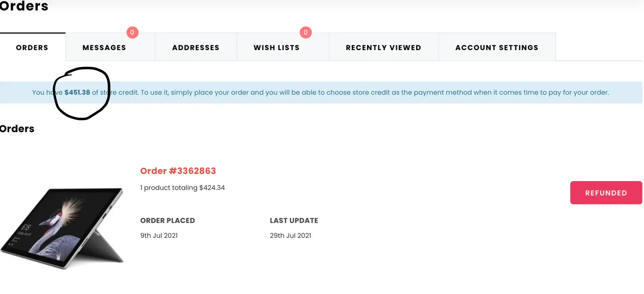The width and height of the screenshot is (644, 294).
Task: Click the Surface tablet product thumbnail
Action: click(63, 228)
